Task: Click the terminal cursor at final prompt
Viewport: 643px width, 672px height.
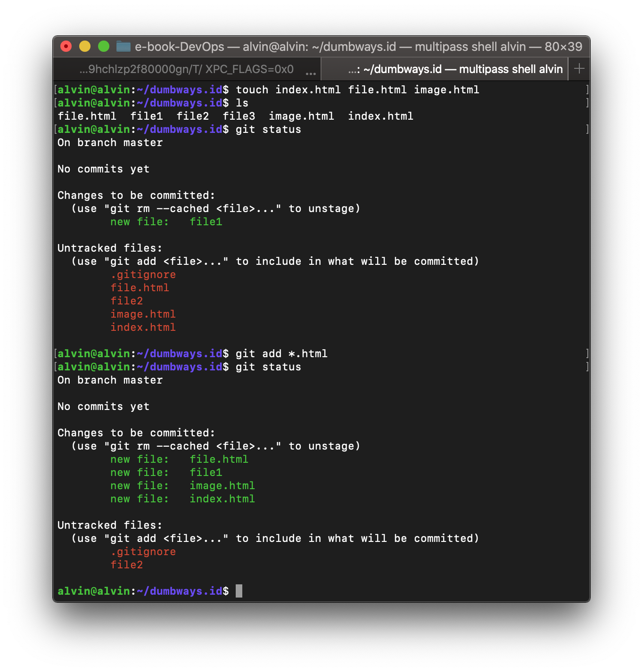Action: pyautogui.click(x=239, y=591)
